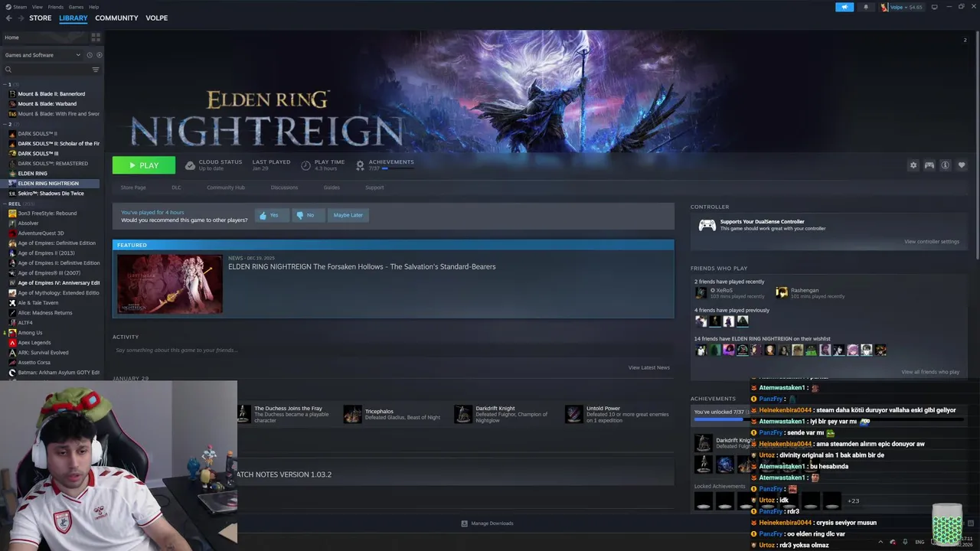The image size is (980, 551).
Task: Start the game with PLAY button
Action: coord(144,165)
